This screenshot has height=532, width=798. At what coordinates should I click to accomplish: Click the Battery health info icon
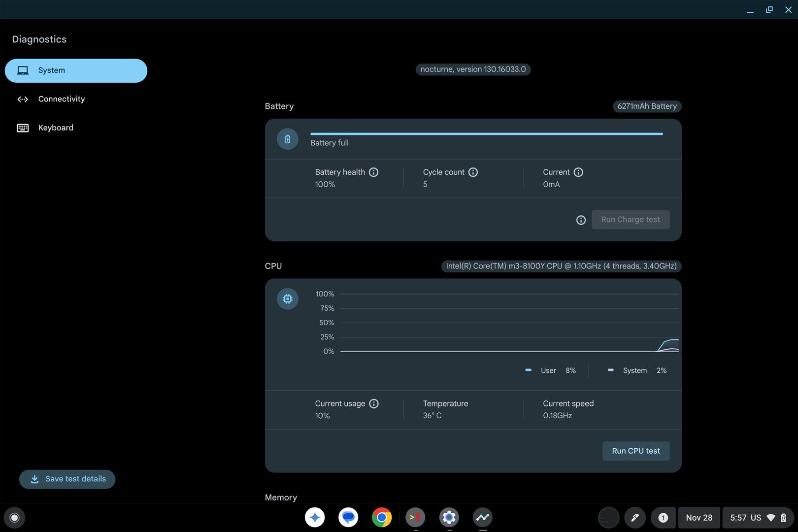click(373, 172)
